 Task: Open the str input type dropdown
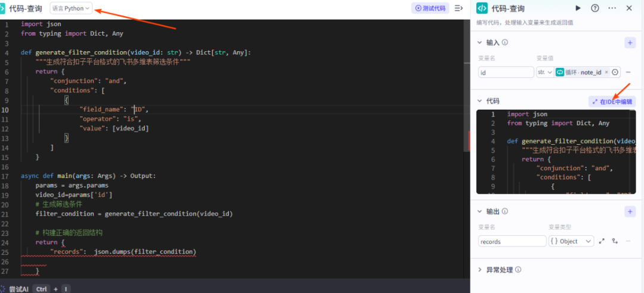pos(545,72)
